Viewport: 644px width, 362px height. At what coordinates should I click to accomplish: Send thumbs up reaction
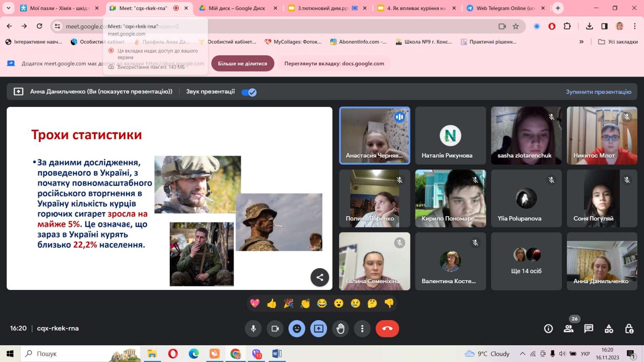[x=272, y=303]
